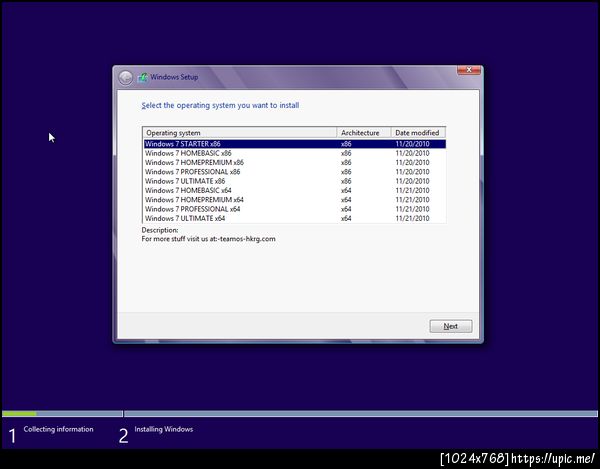This screenshot has width=600, height=469.
Task: Click the Architecture column header
Action: click(x=364, y=133)
